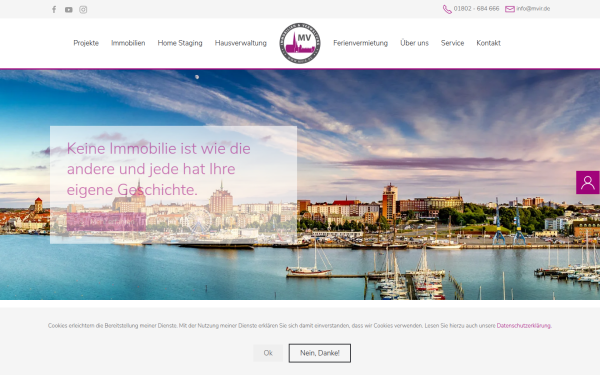Click the info@mvir.de email link
This screenshot has width=600, height=375.
[x=533, y=9]
